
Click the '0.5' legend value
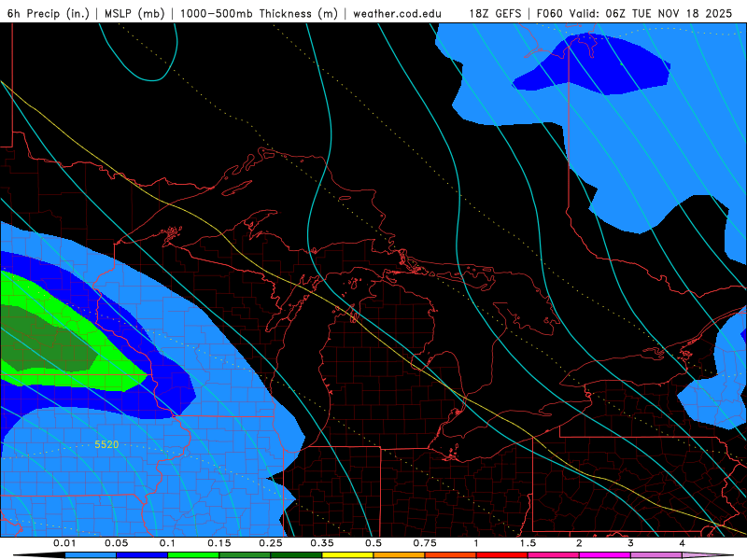point(373,543)
